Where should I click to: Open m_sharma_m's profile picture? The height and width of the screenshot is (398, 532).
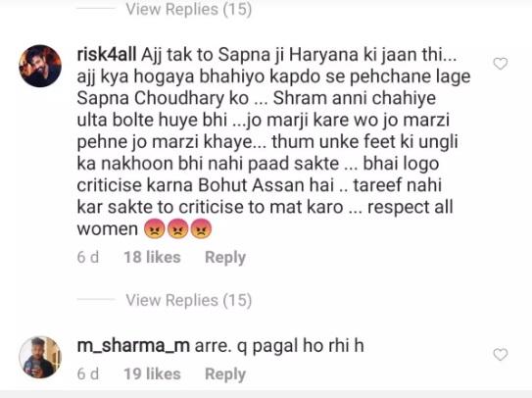click(x=40, y=357)
